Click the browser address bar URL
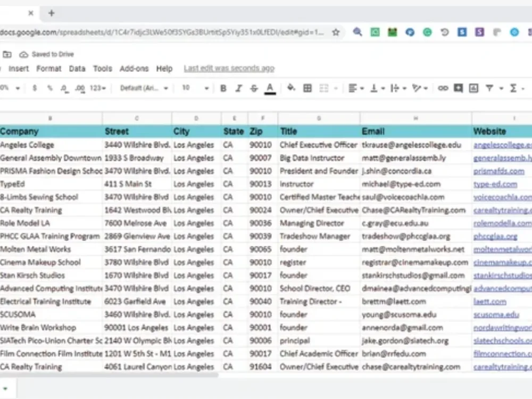532x399 pixels. click(x=162, y=32)
